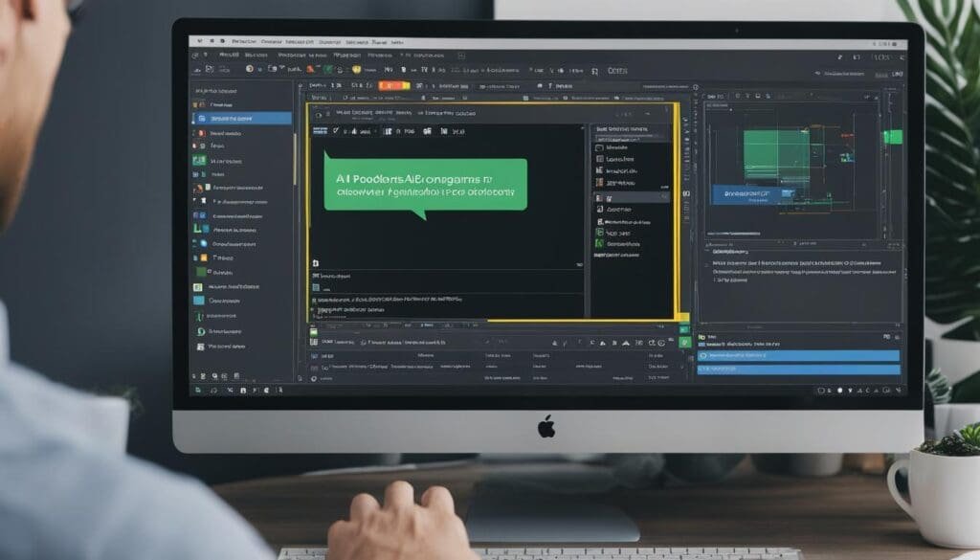Click the teal square icon in left sidebar
This screenshot has height=560, width=980.
point(199,300)
